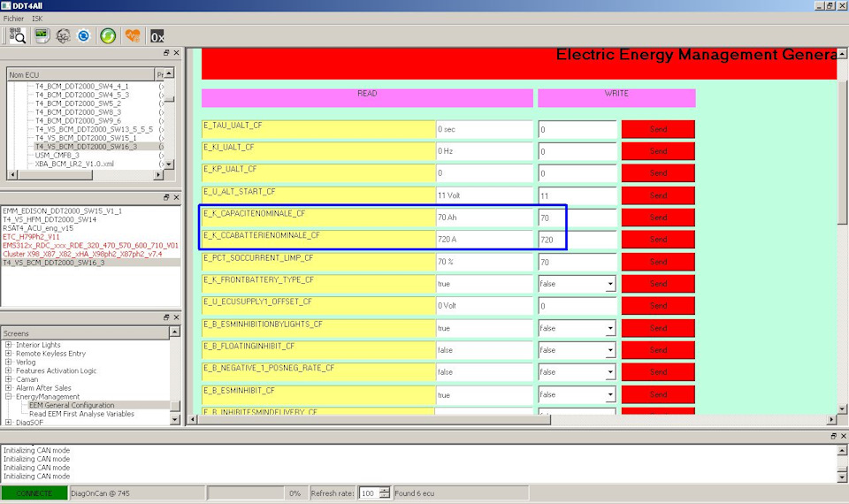Send the E_TAU_UALT_CF value
The image size is (849, 504).
point(658,129)
